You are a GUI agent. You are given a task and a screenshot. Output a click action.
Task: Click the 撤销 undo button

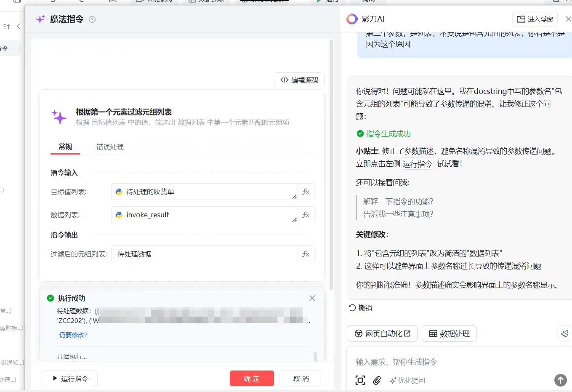(360, 308)
